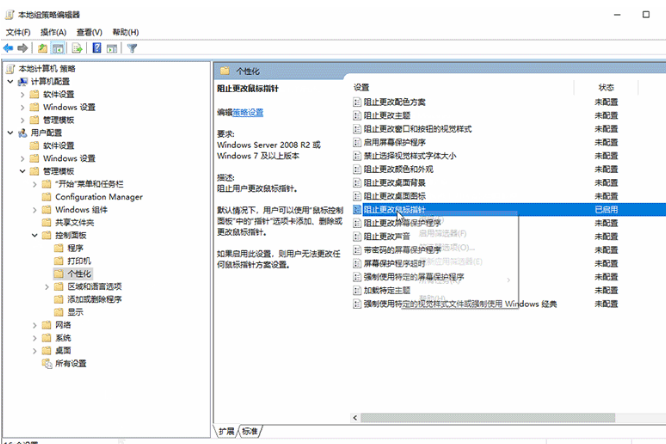Click policy icon beside 阻止更改主题
The height and width of the screenshot is (444, 666).
click(x=357, y=116)
